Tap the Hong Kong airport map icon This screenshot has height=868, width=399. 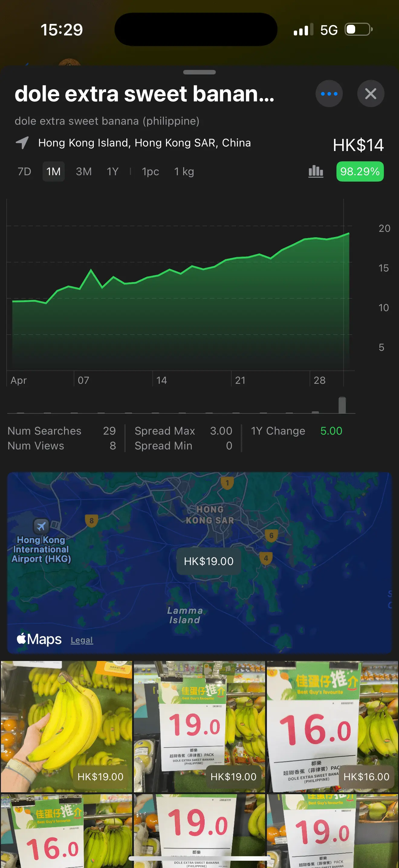pos(41,526)
